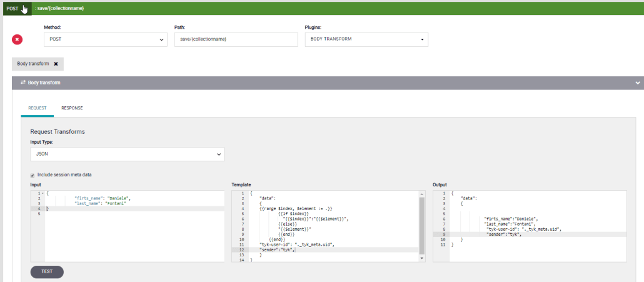This screenshot has width=644, height=282.
Task: Open the Method dropdown
Action: [x=106, y=39]
